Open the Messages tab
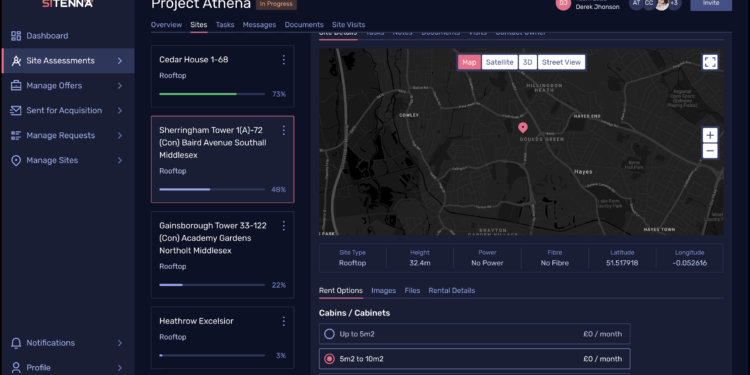The image size is (750, 375). coord(259,25)
